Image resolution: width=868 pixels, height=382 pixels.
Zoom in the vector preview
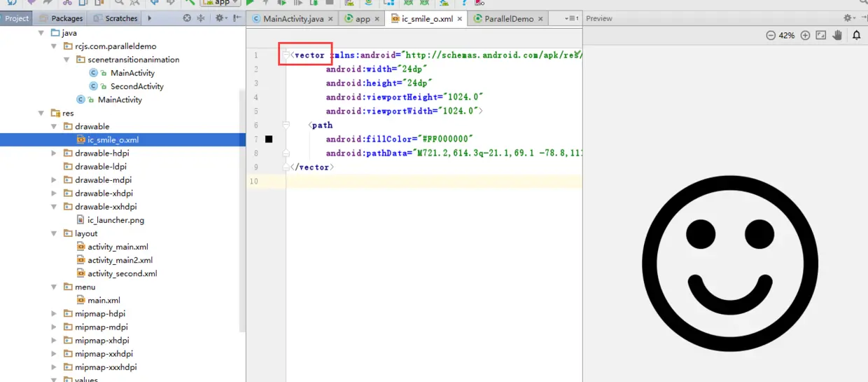[x=805, y=35]
